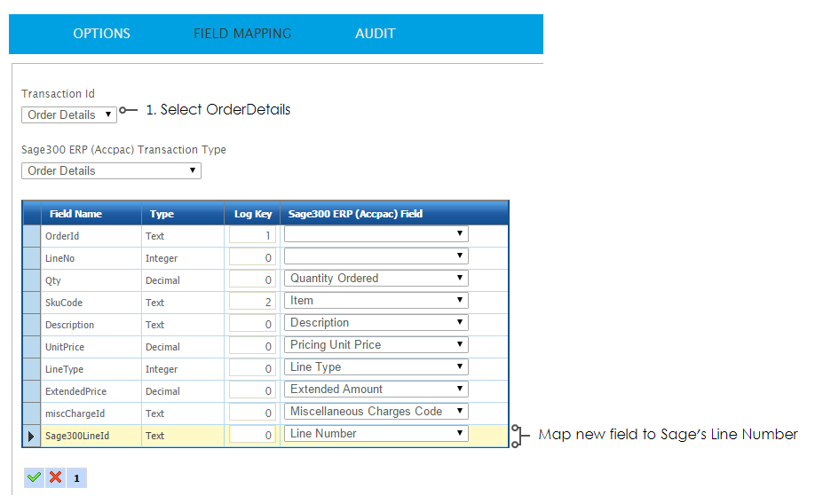Open the AUDIT tab
The image size is (815, 504).
click(375, 34)
